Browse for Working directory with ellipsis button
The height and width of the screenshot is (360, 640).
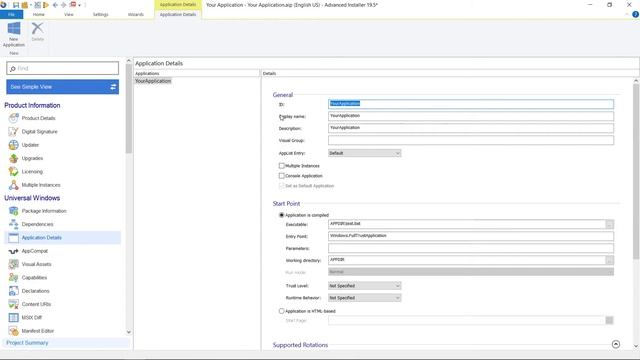click(x=609, y=260)
